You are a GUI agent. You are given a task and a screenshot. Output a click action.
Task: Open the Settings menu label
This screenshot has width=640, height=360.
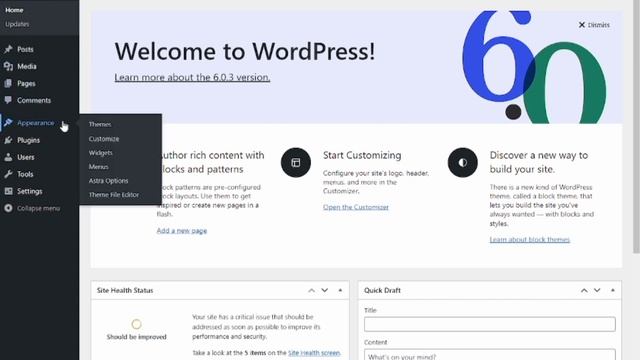[x=29, y=191]
